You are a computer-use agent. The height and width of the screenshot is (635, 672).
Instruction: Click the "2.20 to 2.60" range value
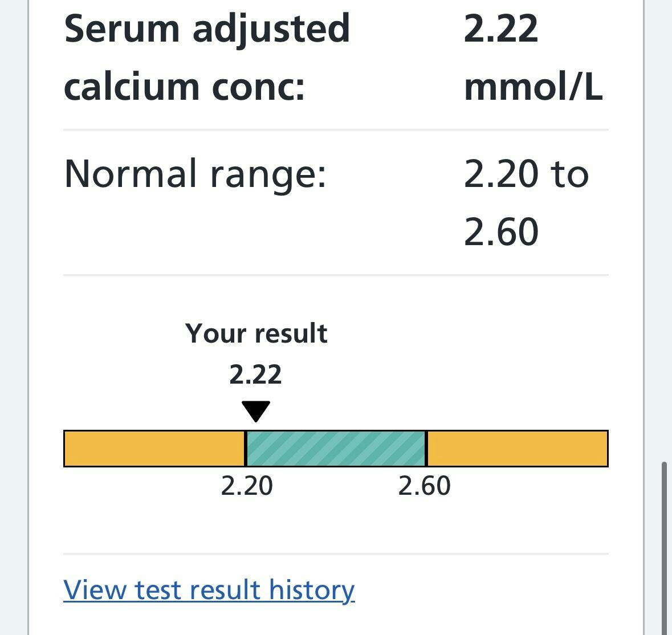tap(526, 202)
